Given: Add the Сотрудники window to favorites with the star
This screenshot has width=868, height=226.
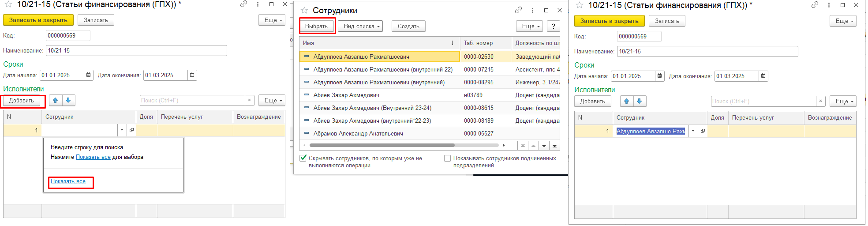Looking at the screenshot, I should (304, 10).
